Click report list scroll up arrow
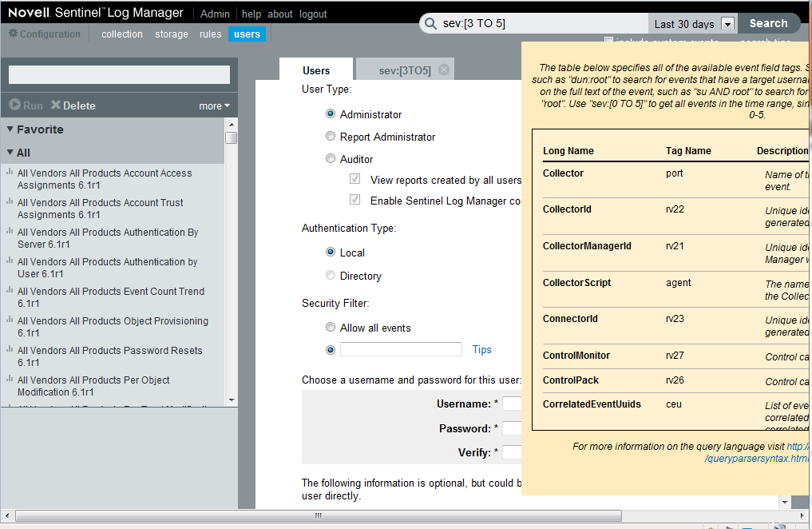The width and height of the screenshot is (812, 529). pos(232,125)
